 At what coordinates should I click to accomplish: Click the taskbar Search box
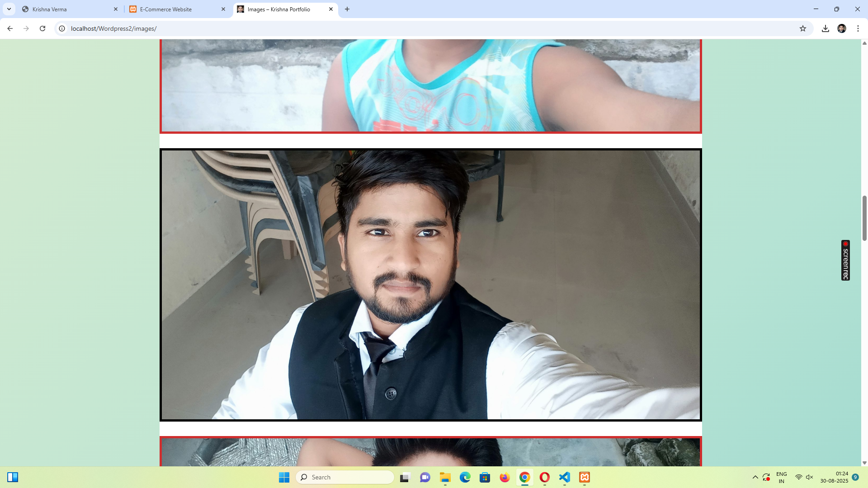pyautogui.click(x=345, y=477)
